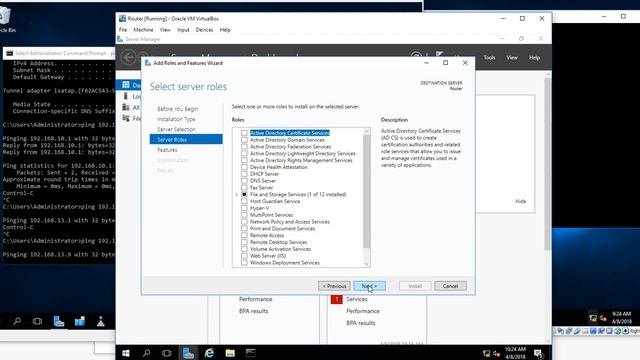
Task: Go to Features wizard step
Action: (x=167, y=150)
